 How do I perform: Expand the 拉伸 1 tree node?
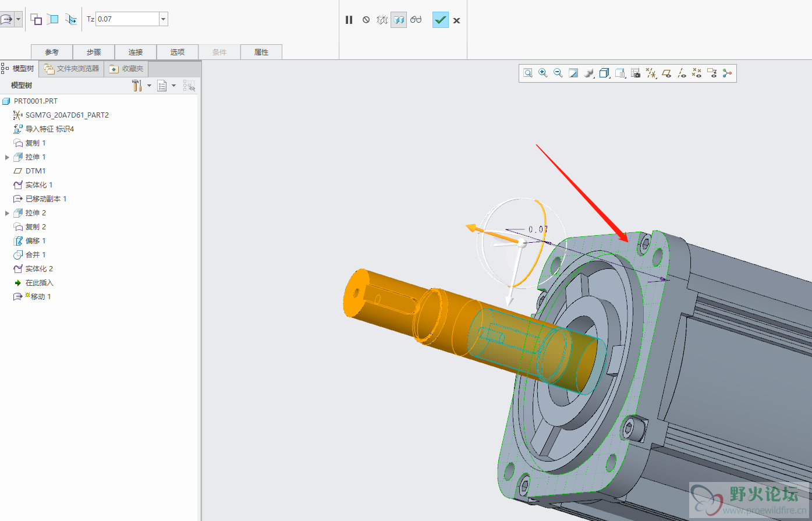(x=7, y=157)
